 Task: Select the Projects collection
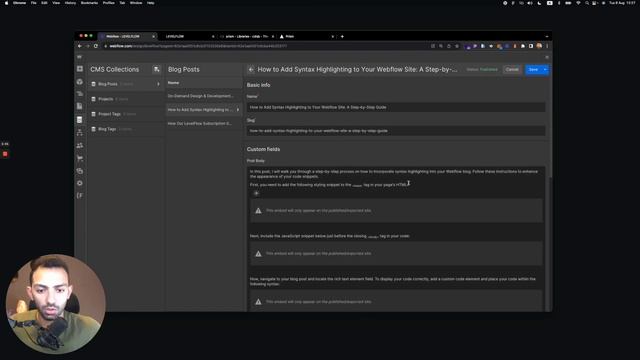click(x=126, y=99)
